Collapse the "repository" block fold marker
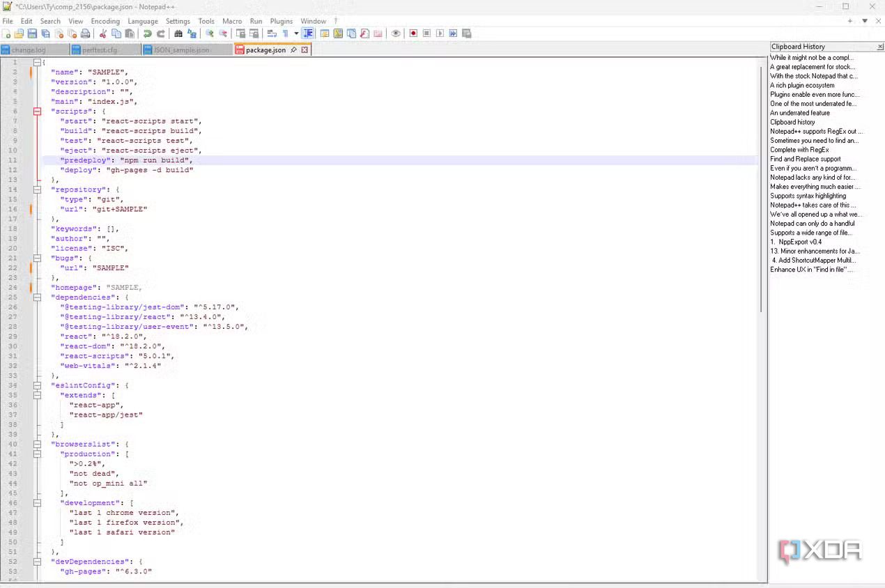Image resolution: width=885 pixels, height=588 pixels. (x=38, y=189)
